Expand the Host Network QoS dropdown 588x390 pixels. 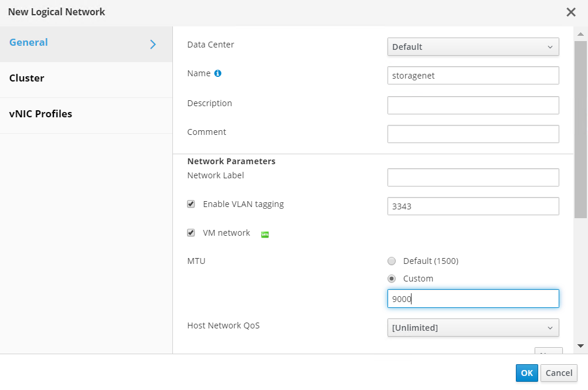(473, 328)
